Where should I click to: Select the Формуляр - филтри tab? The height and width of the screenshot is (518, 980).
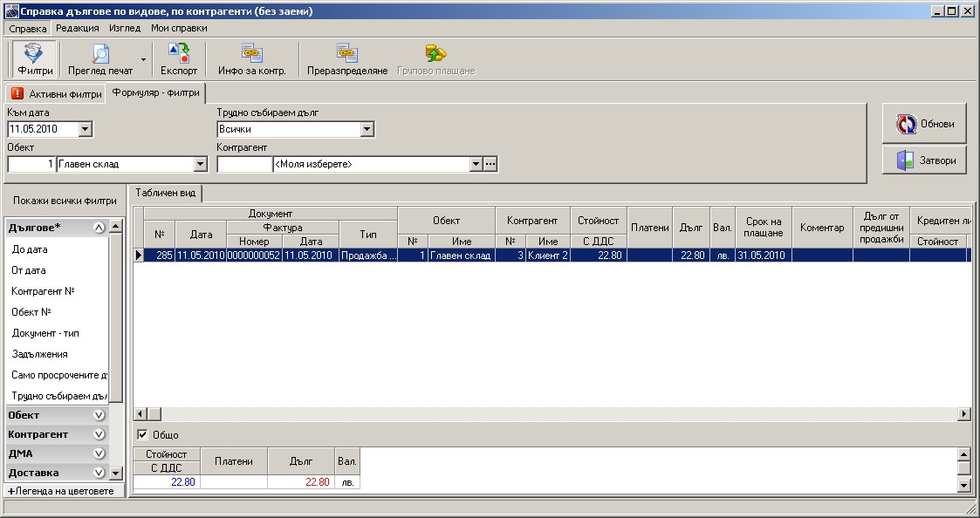155,93
